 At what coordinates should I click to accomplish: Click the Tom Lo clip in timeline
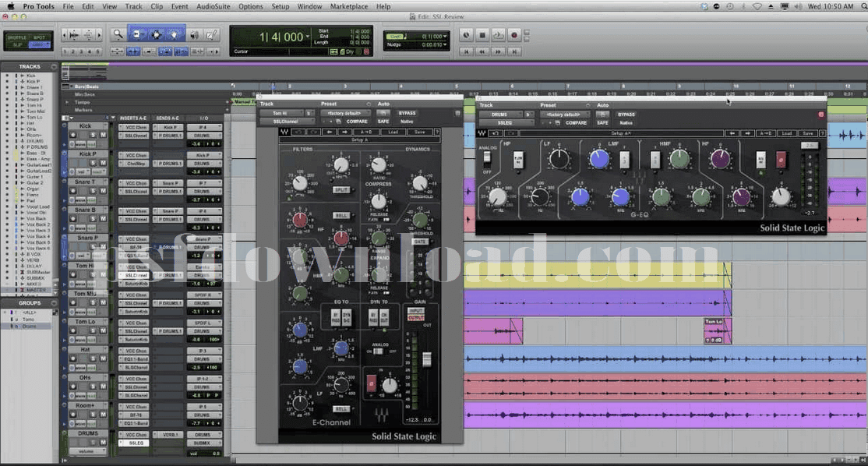click(x=718, y=331)
